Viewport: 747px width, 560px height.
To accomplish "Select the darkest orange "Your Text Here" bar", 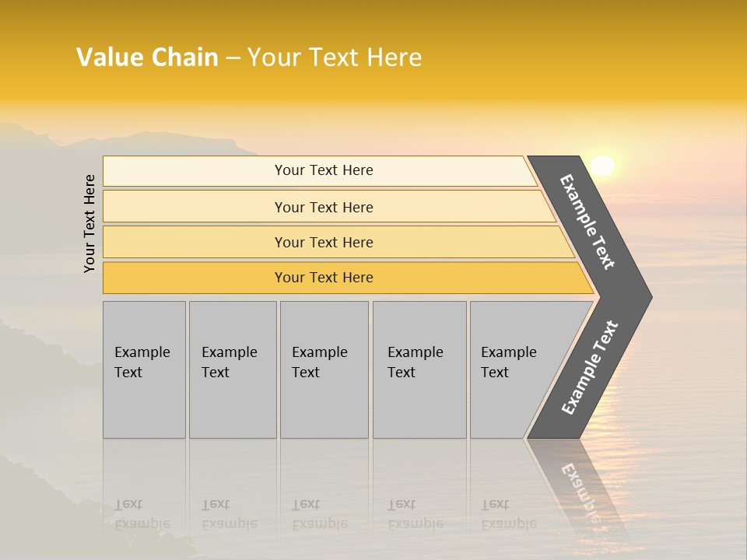I will [324, 278].
